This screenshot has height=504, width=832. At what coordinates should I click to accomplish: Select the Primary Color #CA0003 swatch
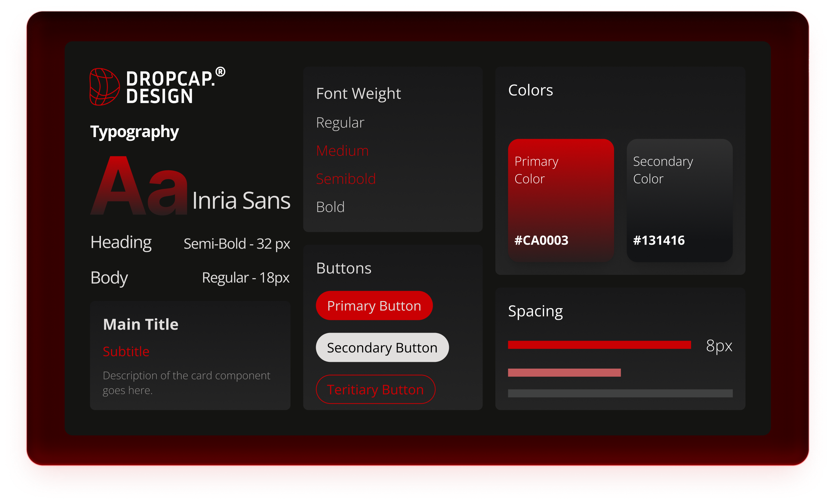point(561,200)
